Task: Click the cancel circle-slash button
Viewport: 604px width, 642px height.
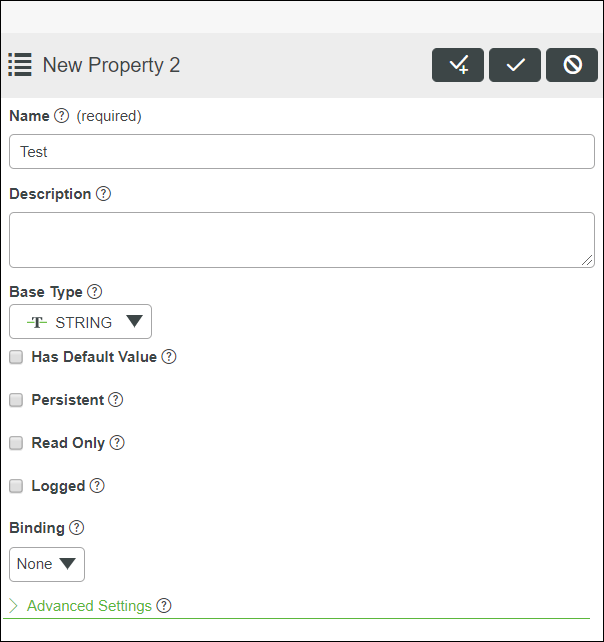Action: pyautogui.click(x=572, y=65)
